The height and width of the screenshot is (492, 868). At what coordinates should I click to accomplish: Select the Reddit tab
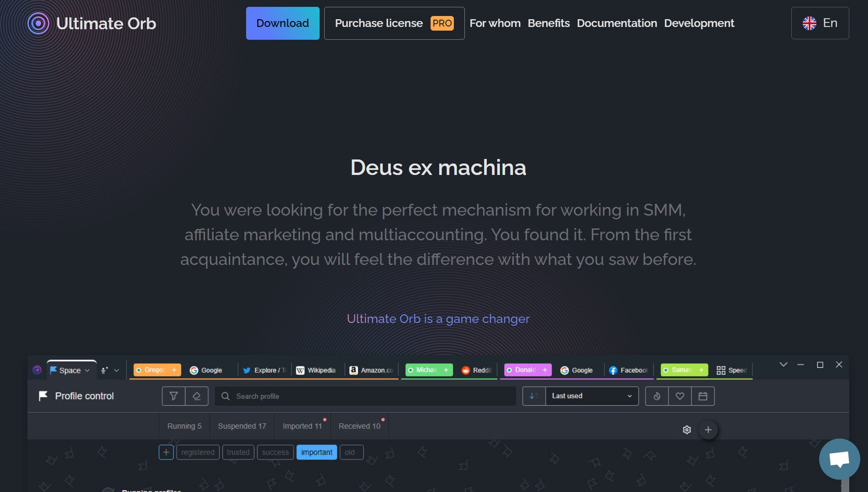(476, 370)
